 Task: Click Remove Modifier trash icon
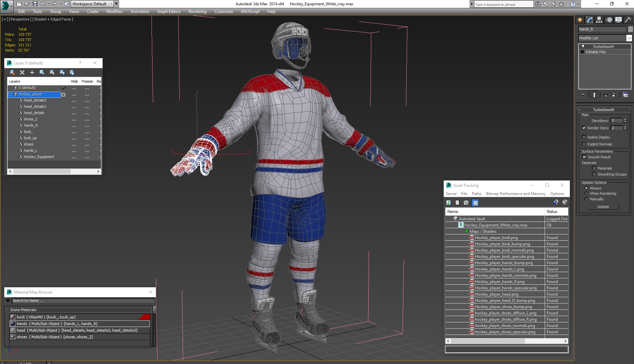click(613, 95)
